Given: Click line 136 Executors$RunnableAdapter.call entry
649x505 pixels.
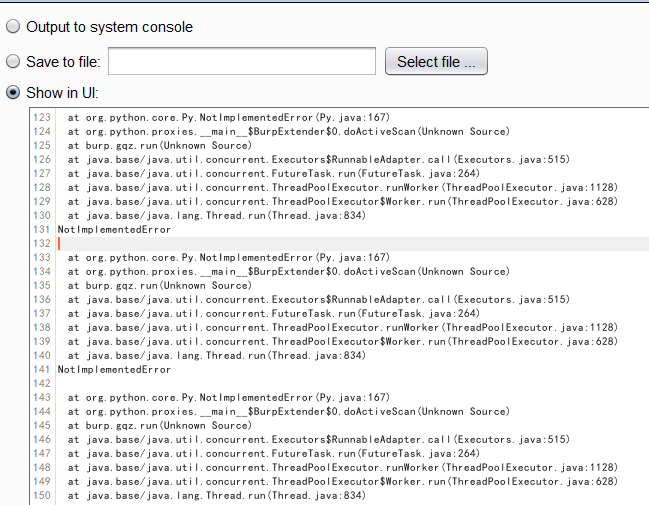Looking at the screenshot, I should pyautogui.click(x=319, y=299).
